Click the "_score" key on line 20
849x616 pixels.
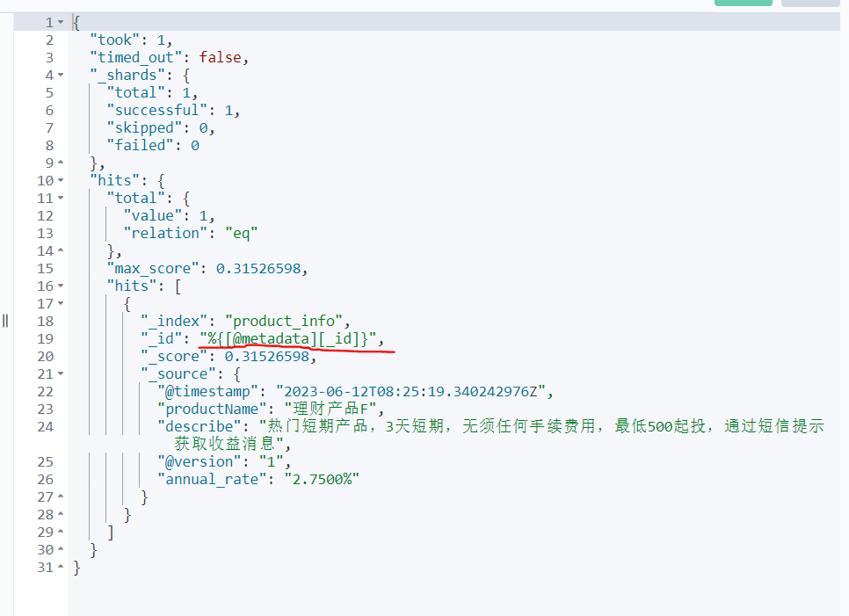coord(174,356)
